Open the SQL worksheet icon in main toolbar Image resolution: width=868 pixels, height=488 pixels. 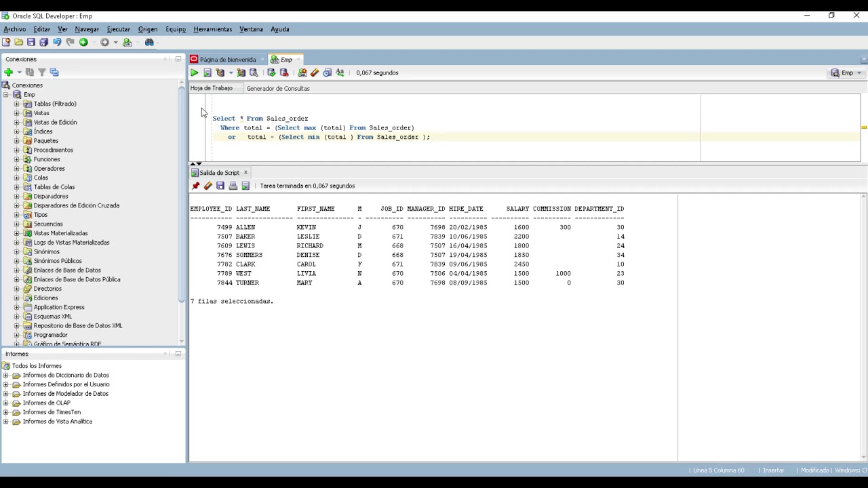pos(127,42)
